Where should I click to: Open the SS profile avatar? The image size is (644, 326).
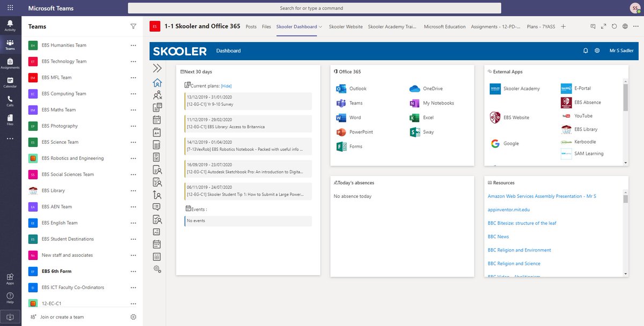pos(634,8)
